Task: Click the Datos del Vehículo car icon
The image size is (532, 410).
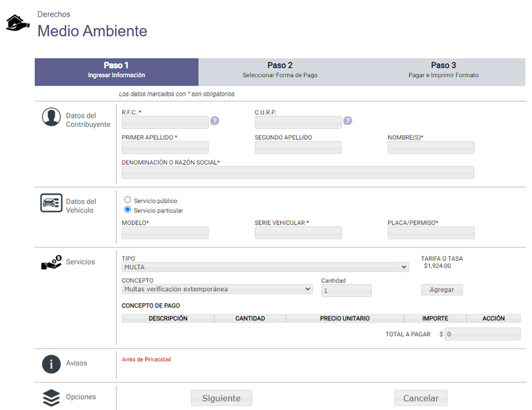Action: click(51, 203)
